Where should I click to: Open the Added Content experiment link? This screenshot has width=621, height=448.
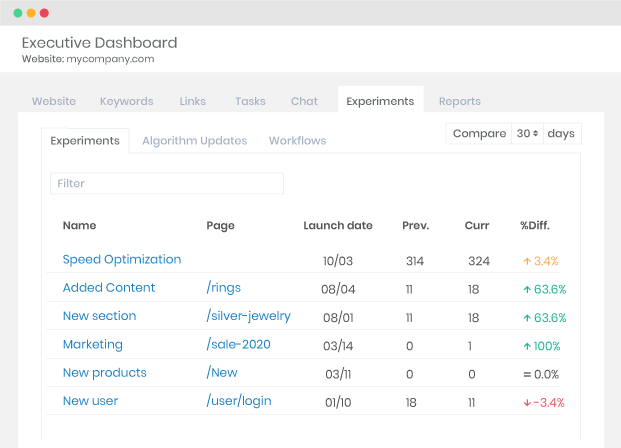click(x=109, y=288)
